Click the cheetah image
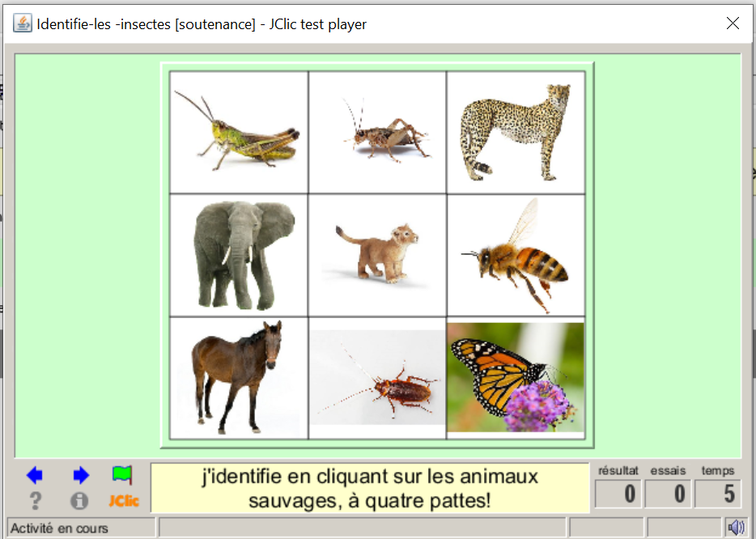Screen dimensions: 756x539 [x=516, y=132]
